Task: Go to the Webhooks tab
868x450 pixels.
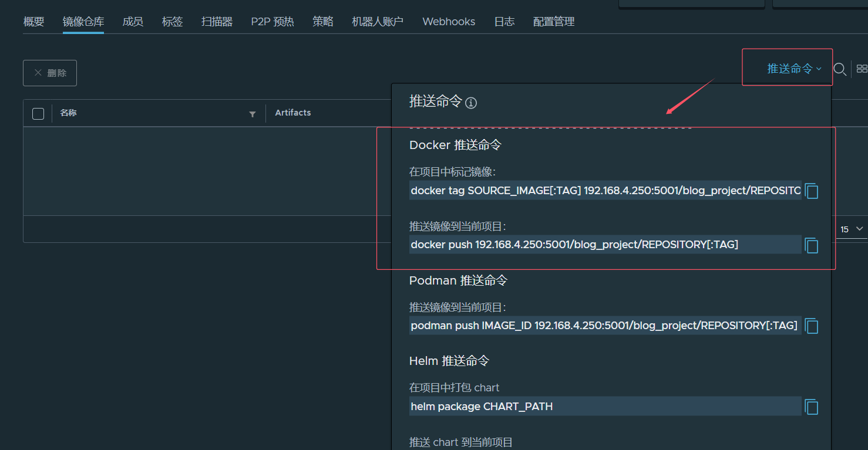Action: 449,22
